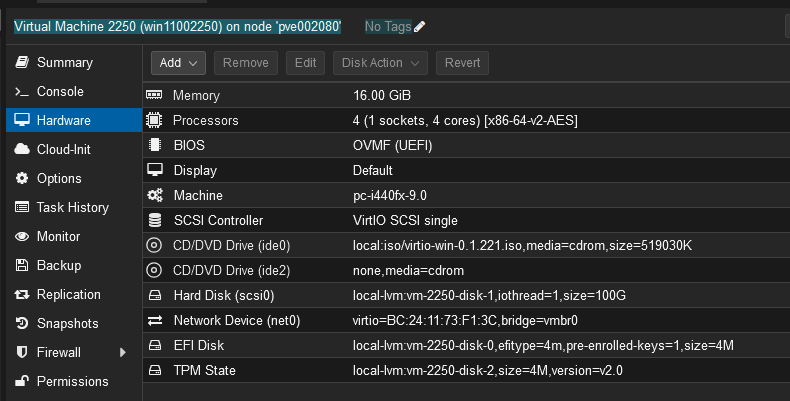Open the Summary section
Viewport: 790px width, 401px height.
click(x=64, y=62)
